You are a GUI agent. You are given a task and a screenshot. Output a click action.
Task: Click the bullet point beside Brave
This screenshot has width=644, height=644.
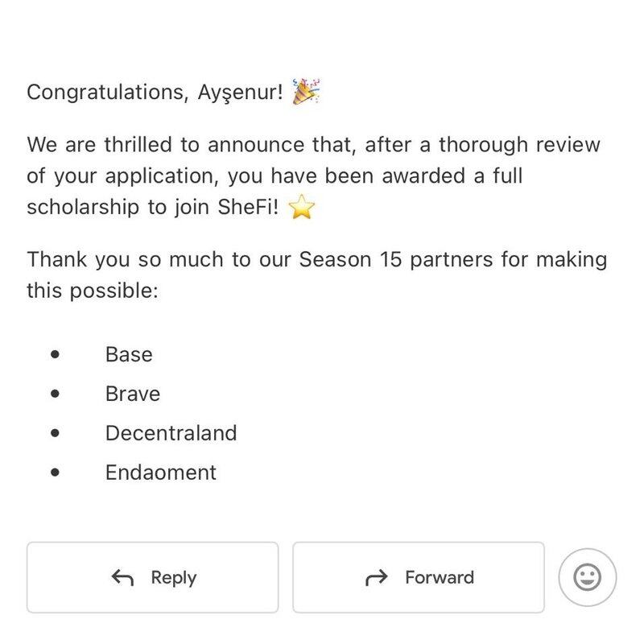coord(55,394)
